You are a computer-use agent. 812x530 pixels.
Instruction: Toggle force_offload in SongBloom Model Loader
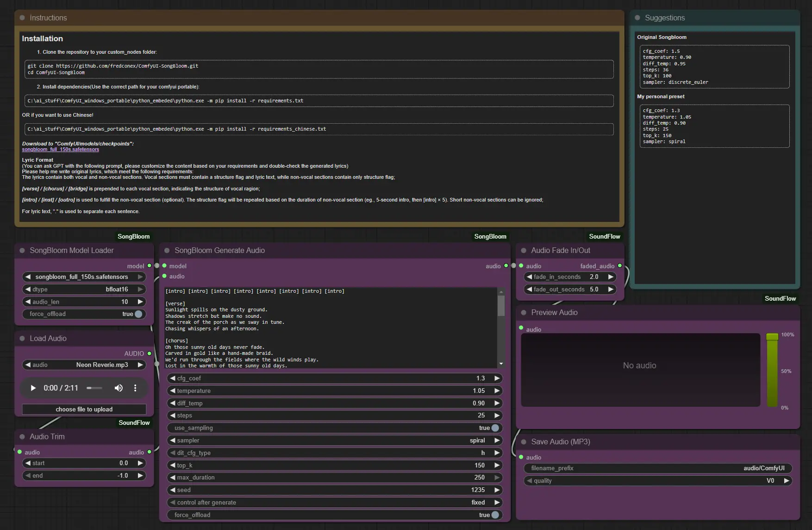(138, 314)
